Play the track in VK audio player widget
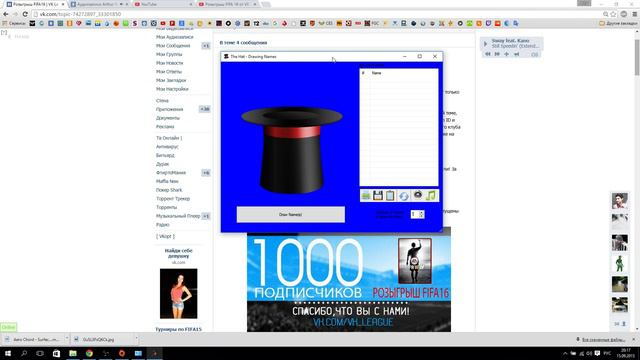 click(485, 43)
